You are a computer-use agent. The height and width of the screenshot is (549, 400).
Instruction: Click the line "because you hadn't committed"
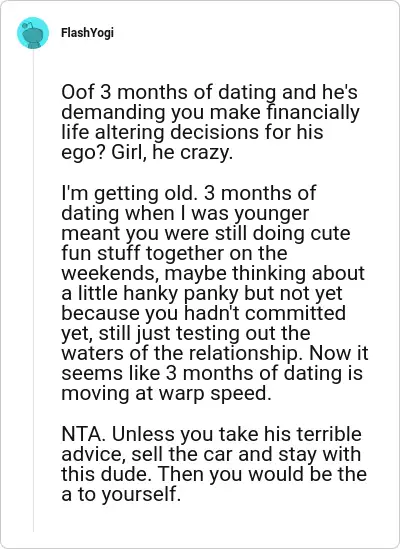pos(203,313)
